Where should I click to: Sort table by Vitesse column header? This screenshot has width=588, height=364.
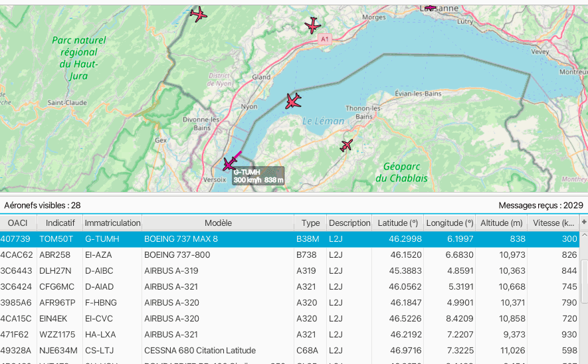point(553,223)
